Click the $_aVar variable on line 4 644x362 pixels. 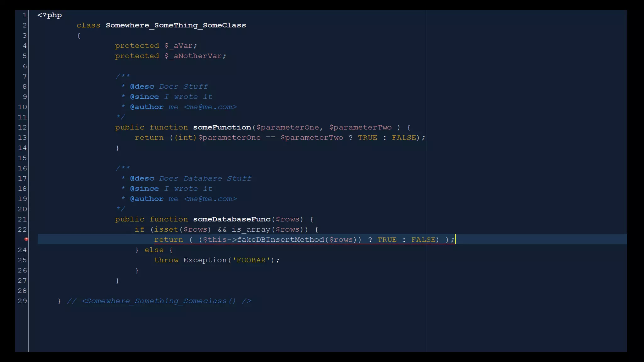[178, 46]
